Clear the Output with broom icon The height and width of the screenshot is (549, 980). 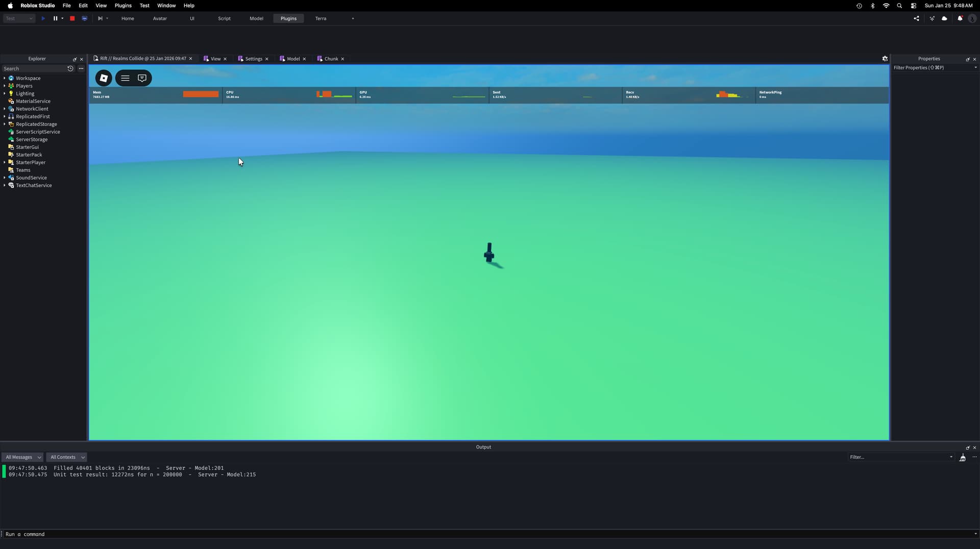pyautogui.click(x=963, y=458)
